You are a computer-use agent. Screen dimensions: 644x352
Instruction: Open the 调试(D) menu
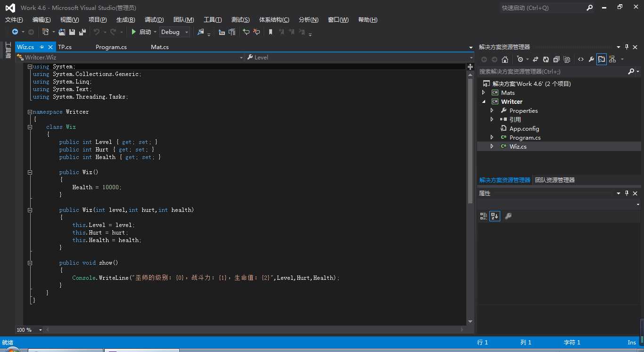[154, 20]
